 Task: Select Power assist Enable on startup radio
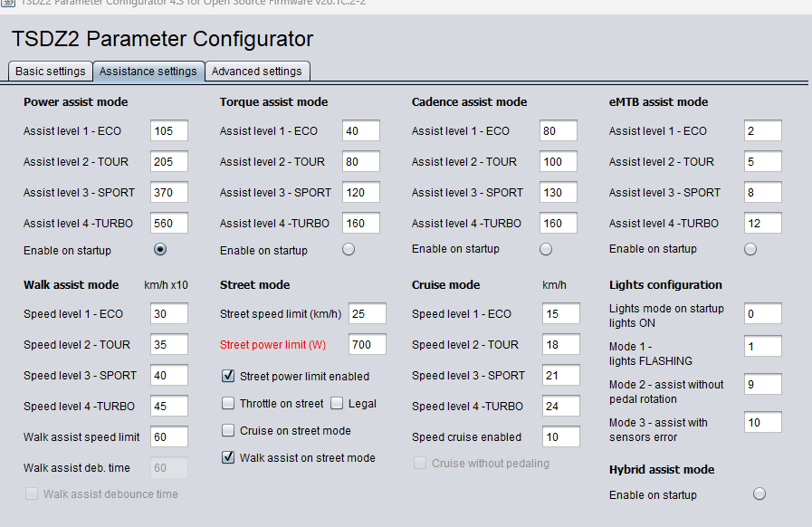coord(160,250)
